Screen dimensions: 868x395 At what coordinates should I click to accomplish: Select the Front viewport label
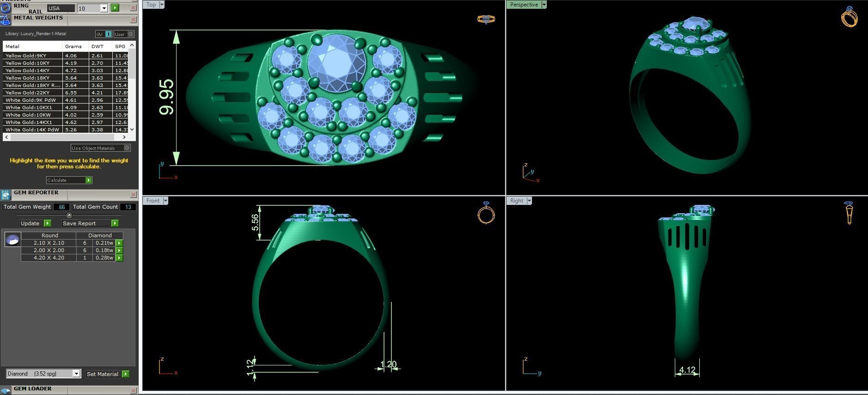click(x=153, y=200)
